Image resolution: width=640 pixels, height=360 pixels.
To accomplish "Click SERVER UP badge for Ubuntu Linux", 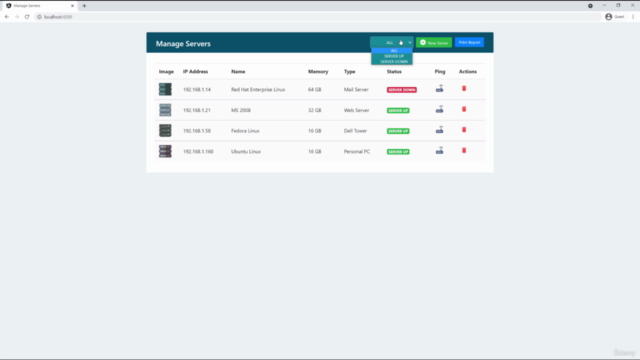I will click(398, 151).
